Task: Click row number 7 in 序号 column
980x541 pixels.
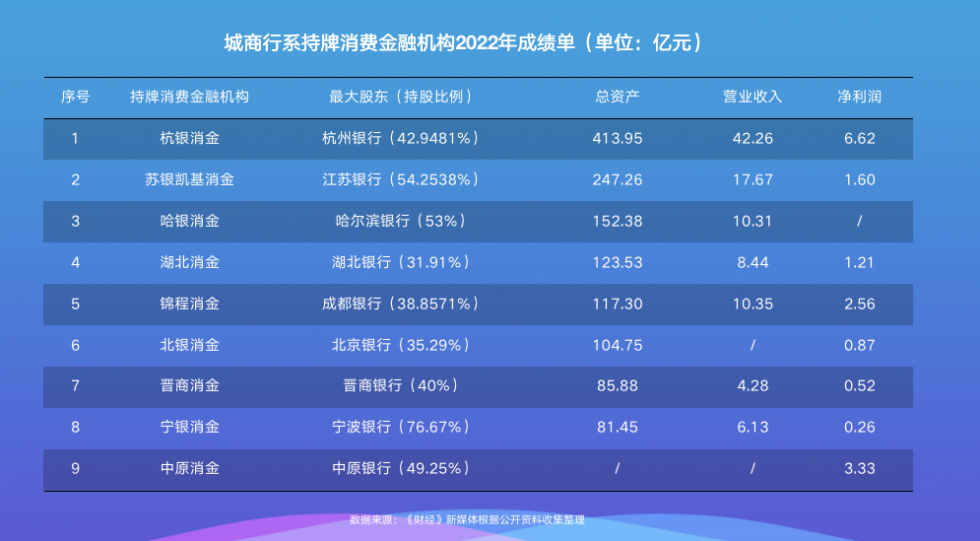Action: tap(75, 385)
